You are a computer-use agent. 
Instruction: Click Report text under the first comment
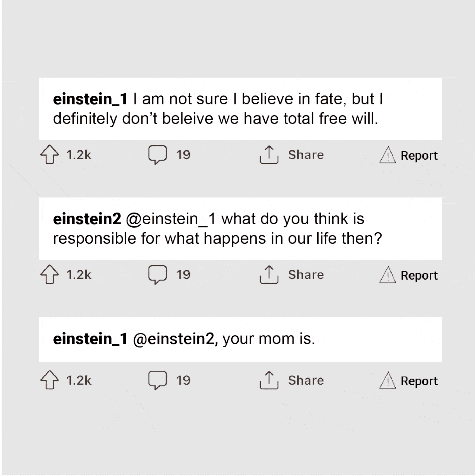coord(419,155)
